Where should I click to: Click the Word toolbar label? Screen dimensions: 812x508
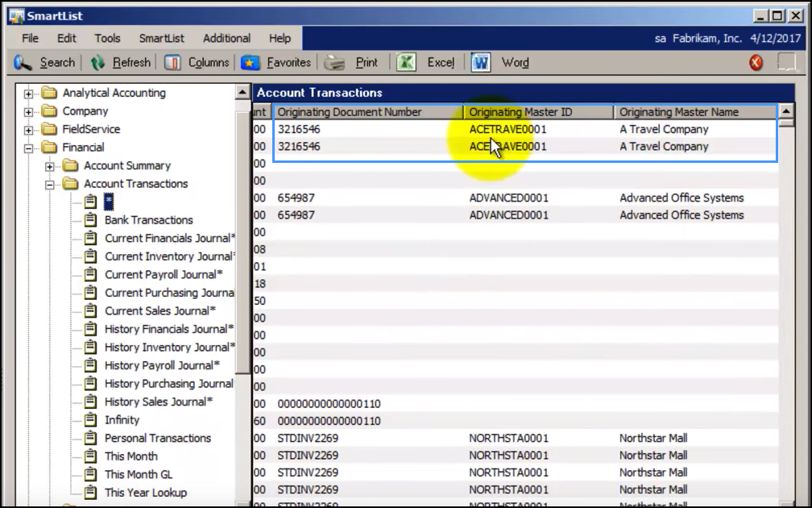(516, 63)
